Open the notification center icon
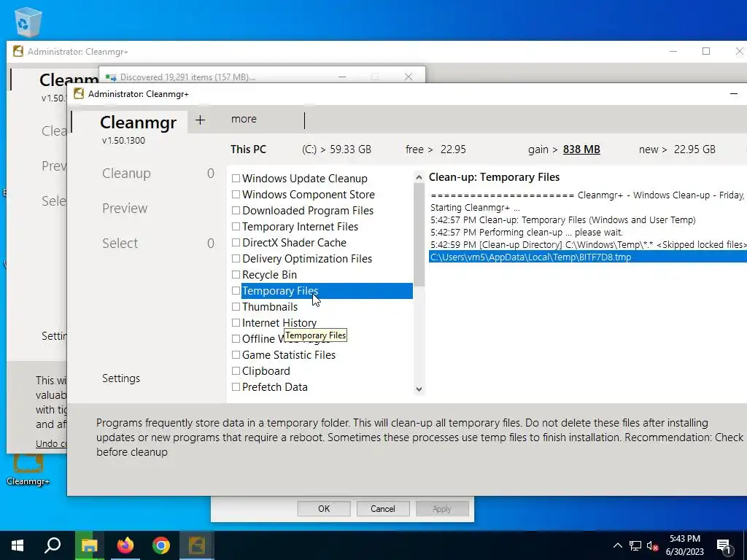The width and height of the screenshot is (747, 560). point(724,545)
